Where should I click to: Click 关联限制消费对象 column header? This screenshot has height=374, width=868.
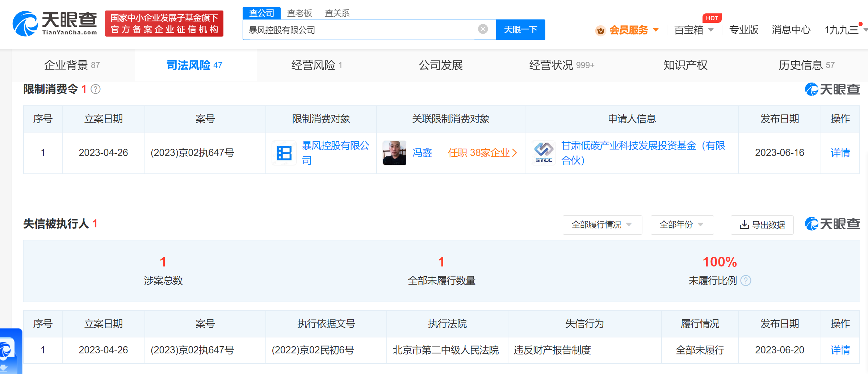pyautogui.click(x=451, y=119)
